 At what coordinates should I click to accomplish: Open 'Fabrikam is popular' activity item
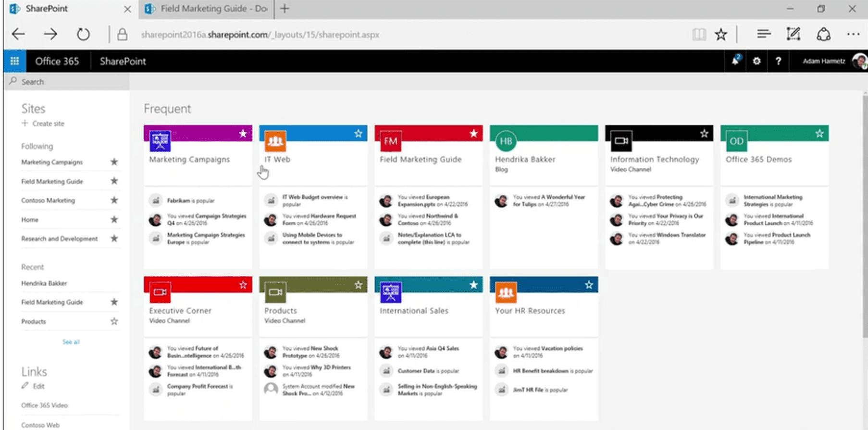pyautogui.click(x=191, y=201)
